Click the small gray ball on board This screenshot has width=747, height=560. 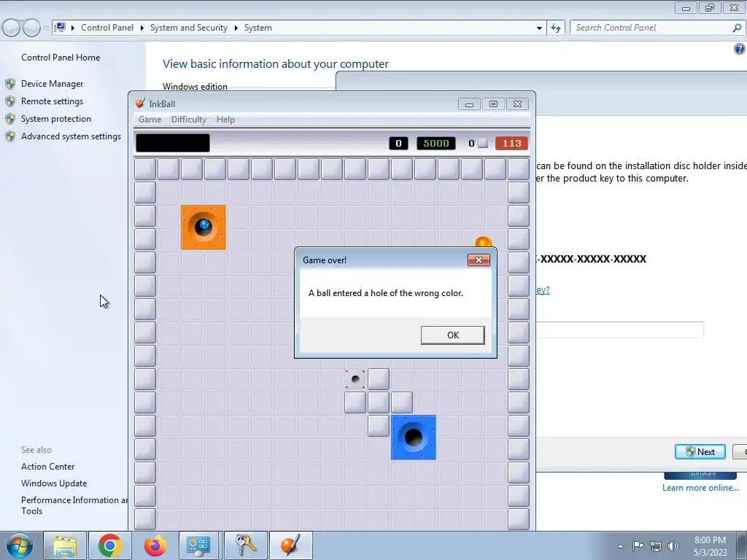coord(355,379)
